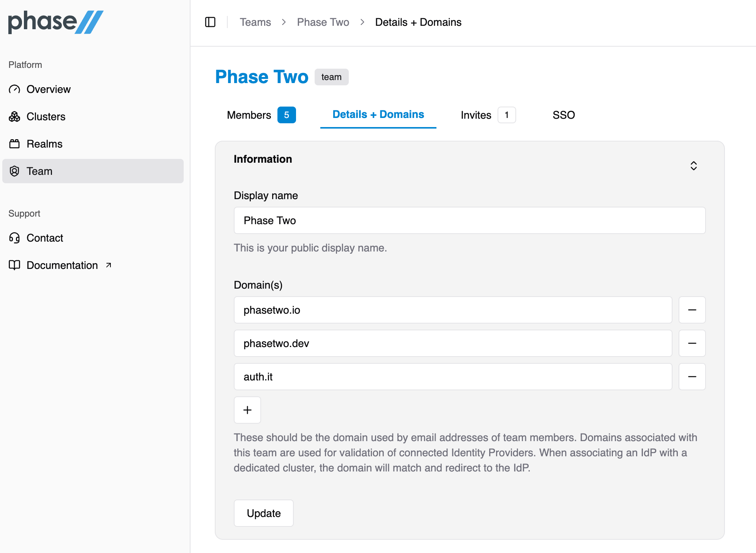Image resolution: width=756 pixels, height=553 pixels.
Task: Expand the Details + Domains breadcrumb
Action: point(418,22)
